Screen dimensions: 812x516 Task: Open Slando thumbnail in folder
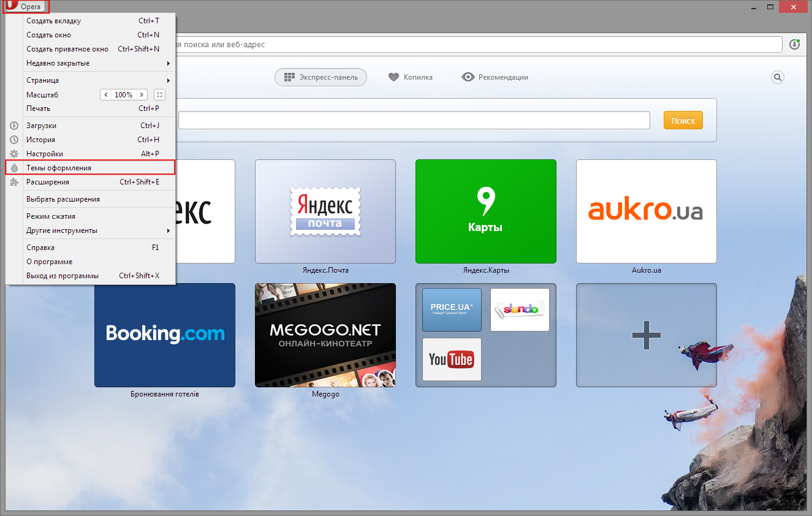[520, 310]
